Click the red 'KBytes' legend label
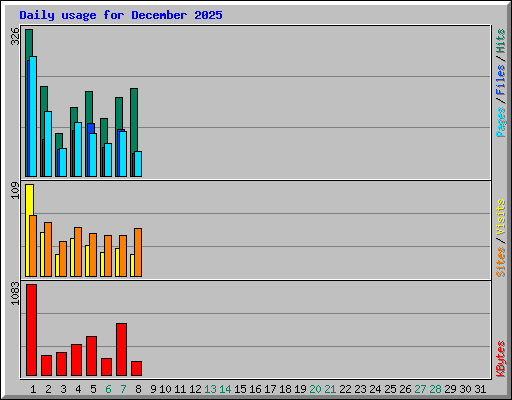This screenshot has height=400, width=512. [x=501, y=359]
